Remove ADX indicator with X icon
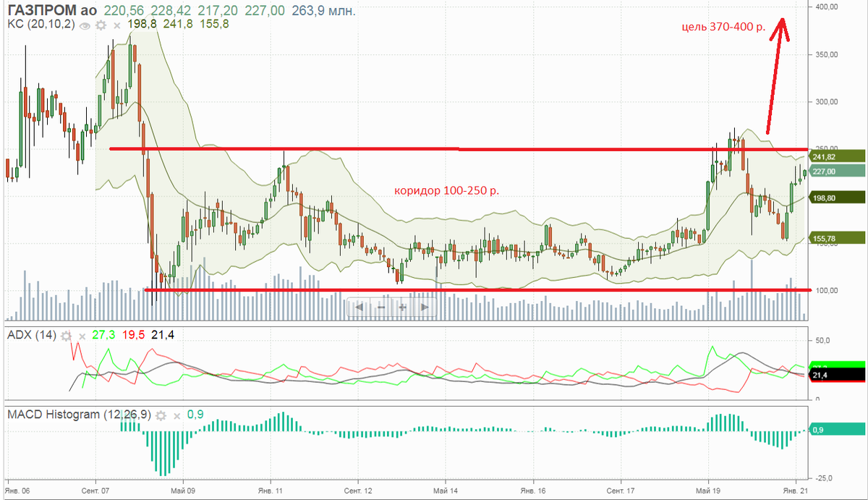The height and width of the screenshot is (500, 868). (x=82, y=336)
